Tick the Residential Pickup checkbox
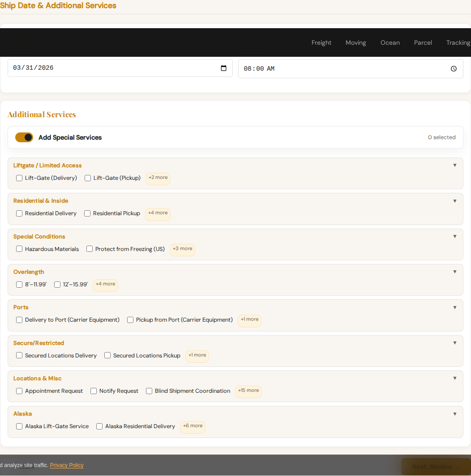The width and height of the screenshot is (471, 476). (x=87, y=213)
